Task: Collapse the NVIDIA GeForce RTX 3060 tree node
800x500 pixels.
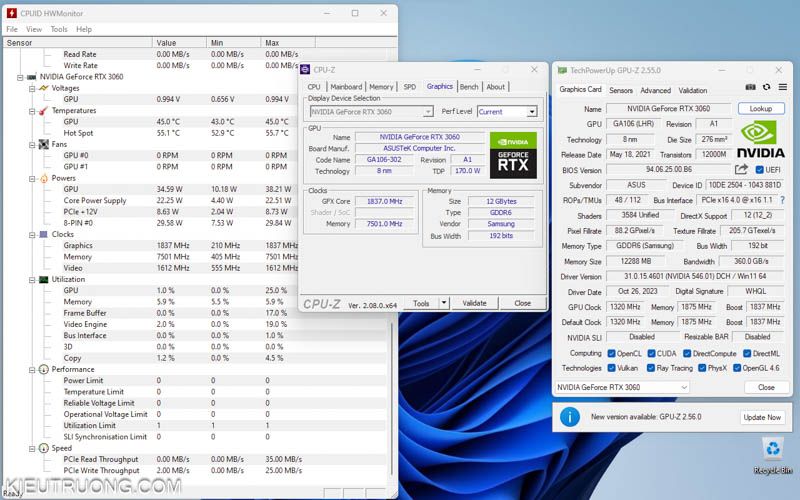Action: click(20, 77)
